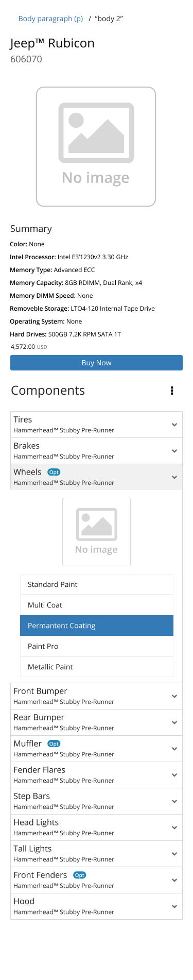The height and width of the screenshot is (980, 193).
Task: Click the Tall Lights row title
Action: coord(32,849)
